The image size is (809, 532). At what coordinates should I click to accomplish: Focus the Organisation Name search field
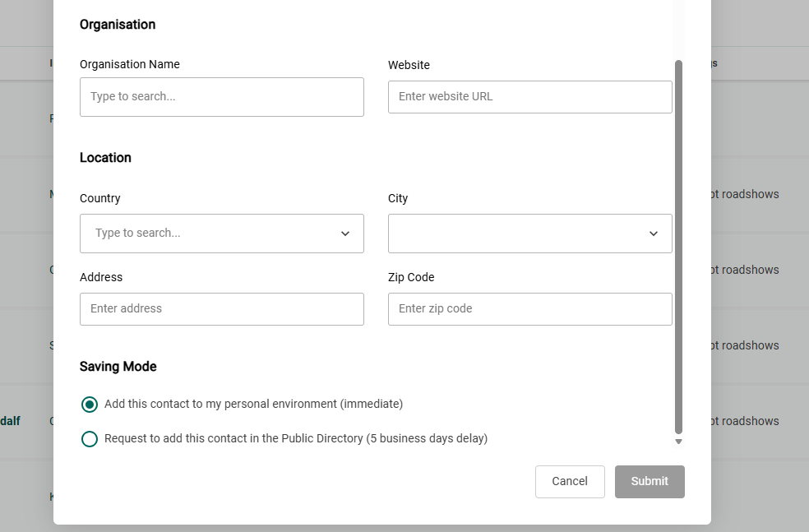tap(221, 97)
